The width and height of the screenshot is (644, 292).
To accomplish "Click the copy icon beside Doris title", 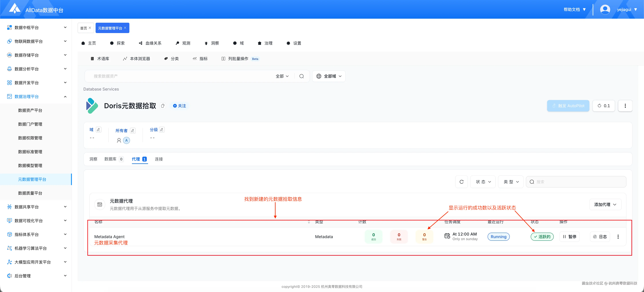I will [x=163, y=106].
